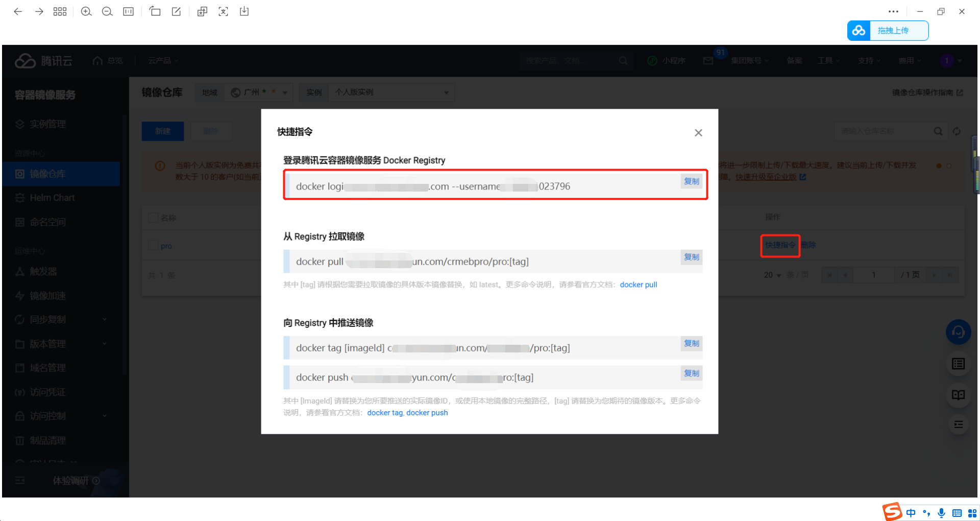Viewport: 980px width, 521px height.
Task: Open the 个人版实例 instance dropdown
Action: tap(392, 92)
